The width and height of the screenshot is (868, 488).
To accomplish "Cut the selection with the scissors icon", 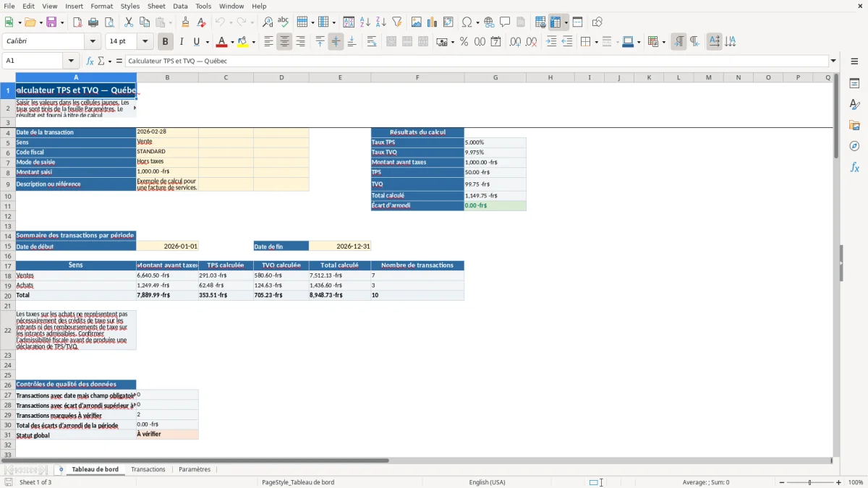I will [x=128, y=22].
